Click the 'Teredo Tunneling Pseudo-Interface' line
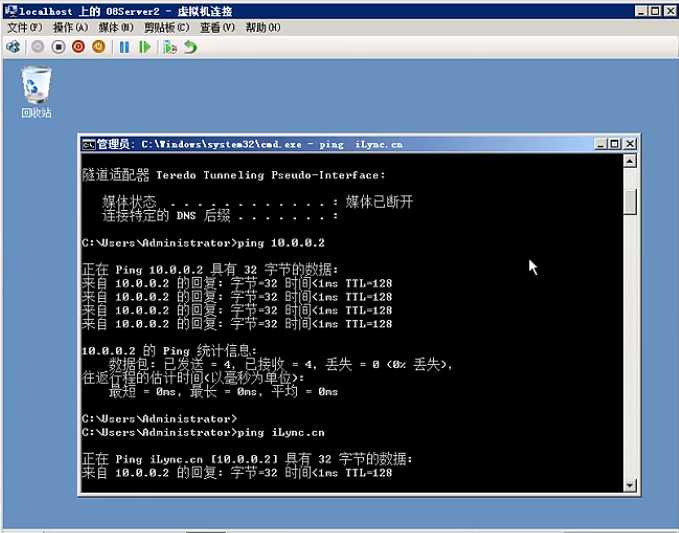 (233, 175)
